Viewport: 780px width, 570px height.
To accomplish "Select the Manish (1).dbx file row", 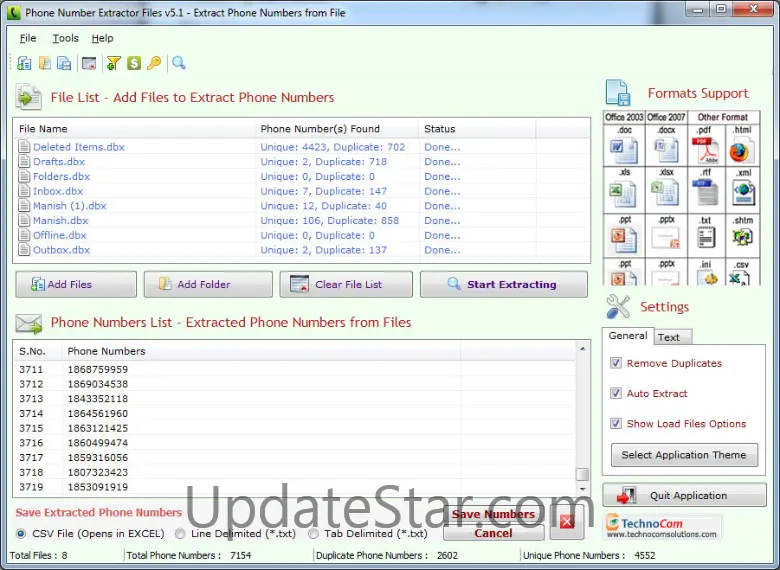I will click(301, 205).
